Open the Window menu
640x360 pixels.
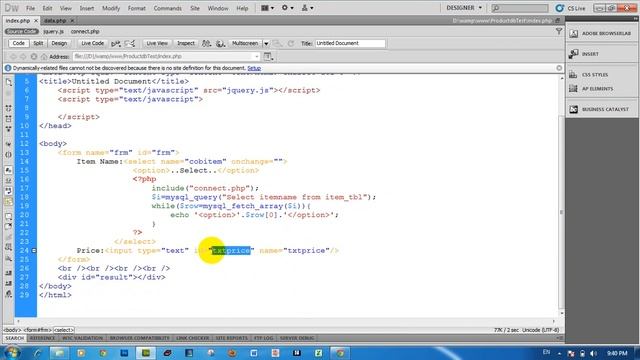218,8
